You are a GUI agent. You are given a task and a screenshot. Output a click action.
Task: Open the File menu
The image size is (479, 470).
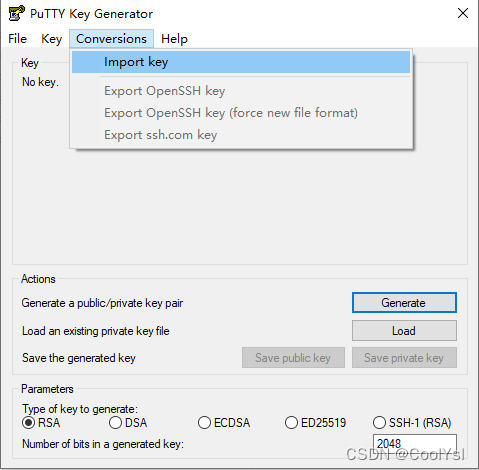17,39
